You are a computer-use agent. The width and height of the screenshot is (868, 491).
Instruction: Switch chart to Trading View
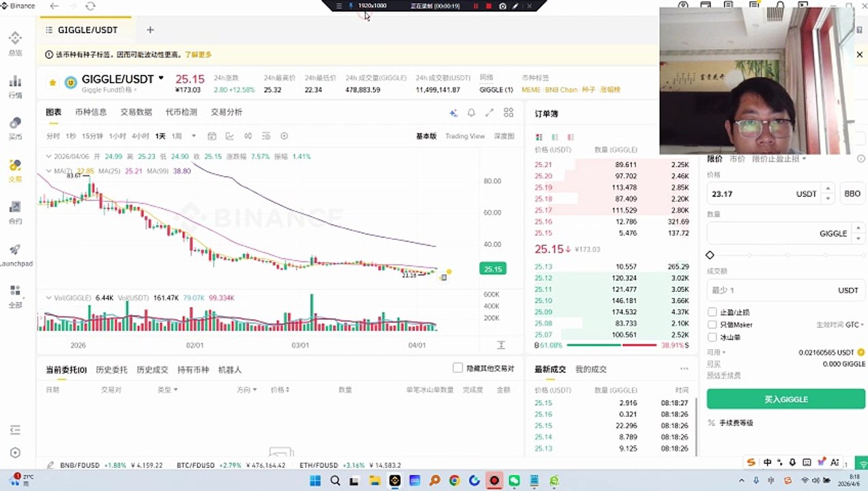[x=465, y=136]
